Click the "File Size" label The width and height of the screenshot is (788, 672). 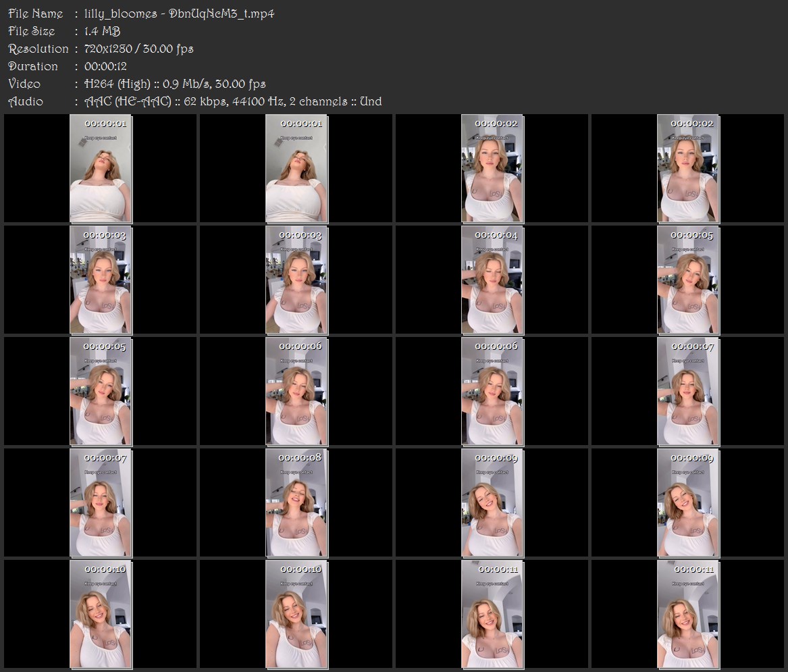coord(32,31)
